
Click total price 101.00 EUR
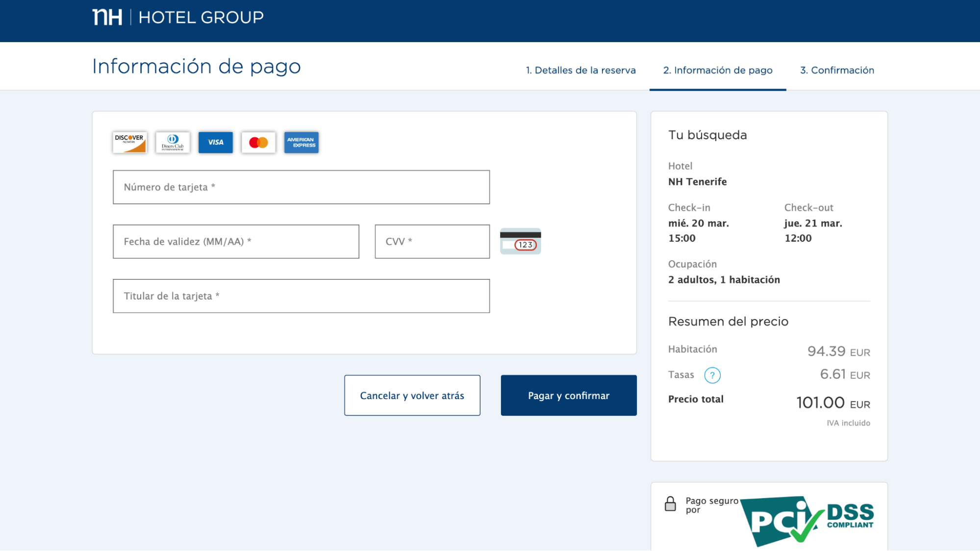pos(833,403)
